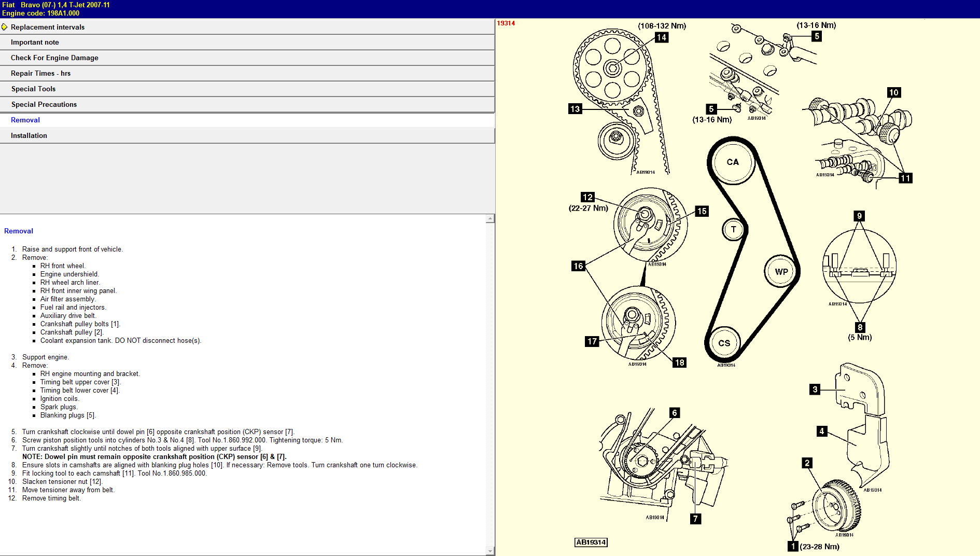The image size is (980, 556).
Task: Click the 'Auxiliary drive belt.' line
Action: point(68,316)
